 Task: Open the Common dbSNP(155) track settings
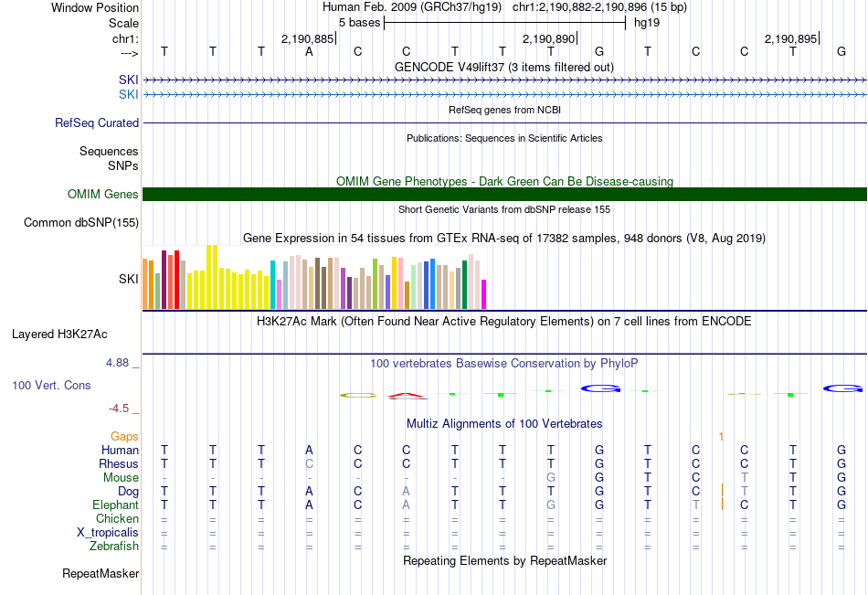(x=80, y=223)
